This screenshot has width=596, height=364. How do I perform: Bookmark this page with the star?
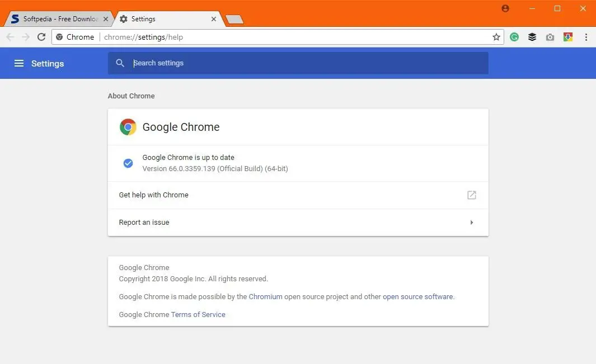click(x=496, y=37)
